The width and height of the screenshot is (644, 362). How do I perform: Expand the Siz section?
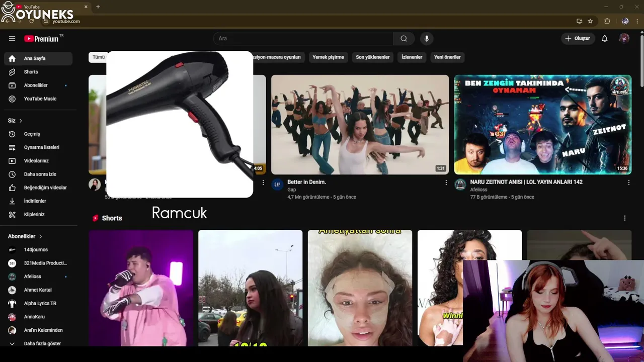click(15, 121)
